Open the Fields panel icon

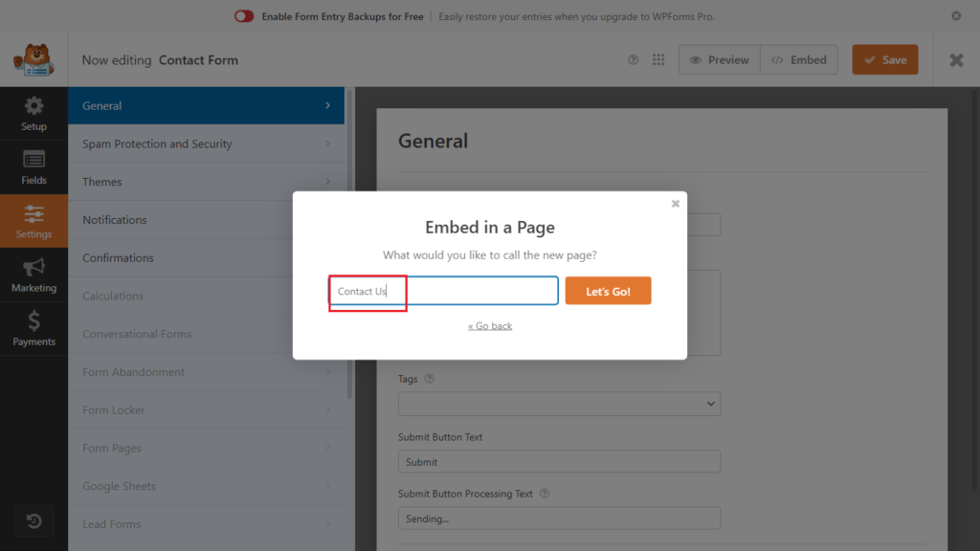point(33,167)
